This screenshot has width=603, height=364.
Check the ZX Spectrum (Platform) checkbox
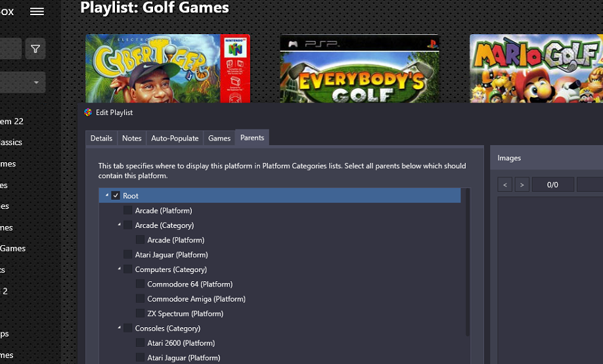140,313
